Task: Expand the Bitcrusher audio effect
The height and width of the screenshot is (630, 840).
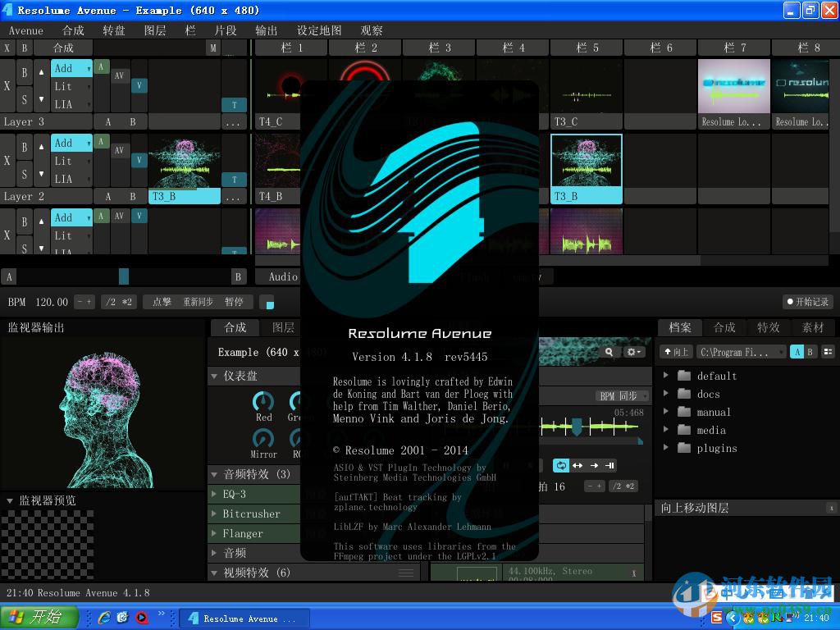Action: click(215, 514)
